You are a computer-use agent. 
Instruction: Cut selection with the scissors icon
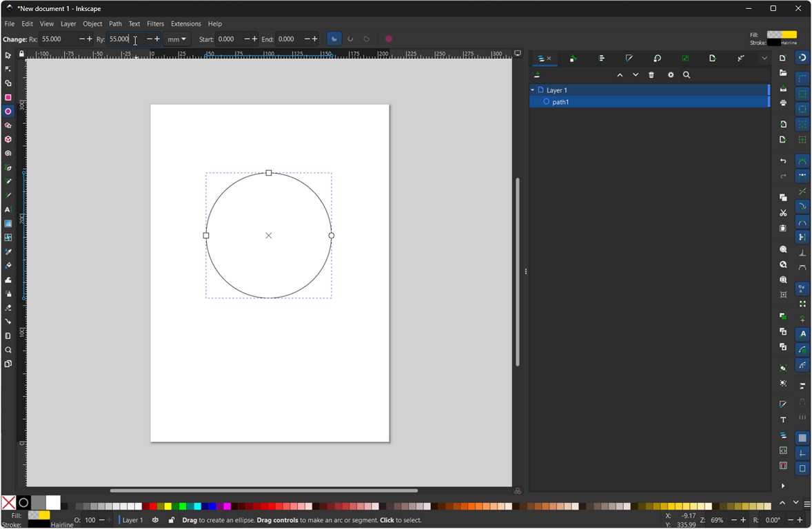783,213
